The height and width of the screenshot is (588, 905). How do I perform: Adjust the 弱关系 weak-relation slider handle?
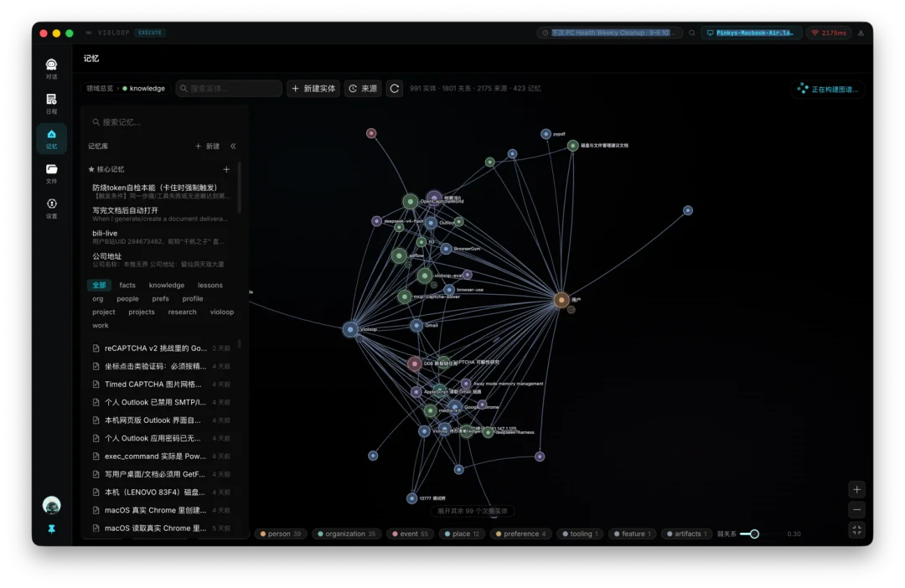pos(754,534)
